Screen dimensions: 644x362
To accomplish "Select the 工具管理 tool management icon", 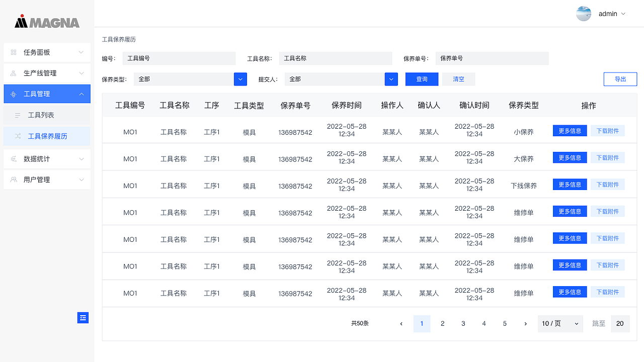I will 14,94.
